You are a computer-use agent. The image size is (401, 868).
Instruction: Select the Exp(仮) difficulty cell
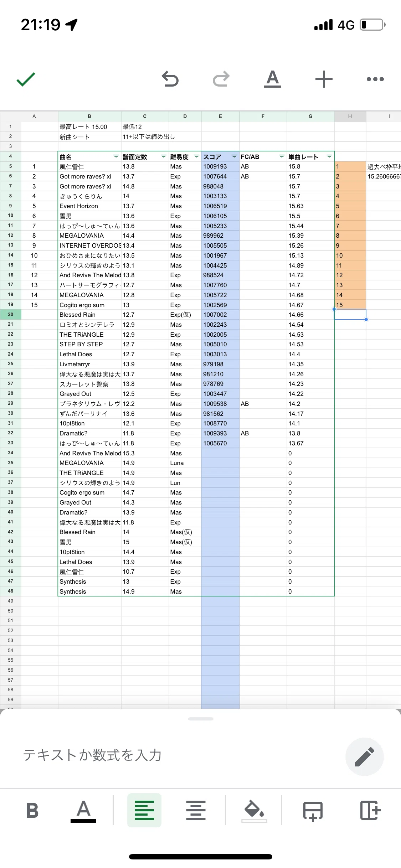[185, 315]
